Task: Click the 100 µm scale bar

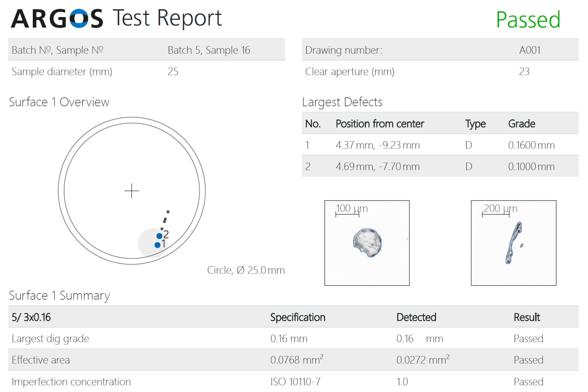Action: tap(348, 214)
